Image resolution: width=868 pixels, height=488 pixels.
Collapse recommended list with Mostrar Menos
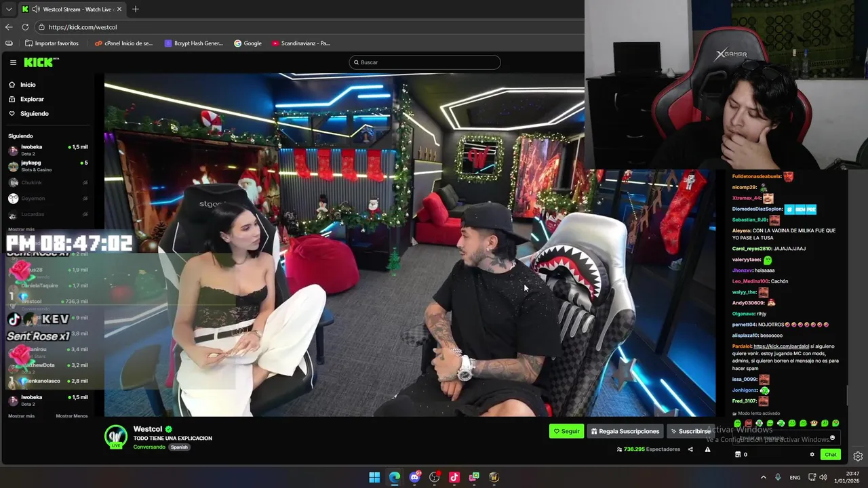pyautogui.click(x=71, y=415)
